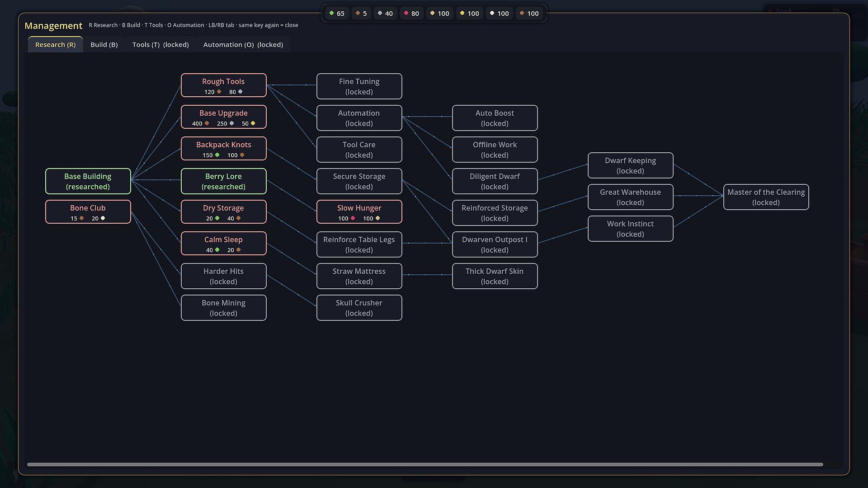Click the resource counter showing 5
The image size is (868, 488).
[361, 14]
